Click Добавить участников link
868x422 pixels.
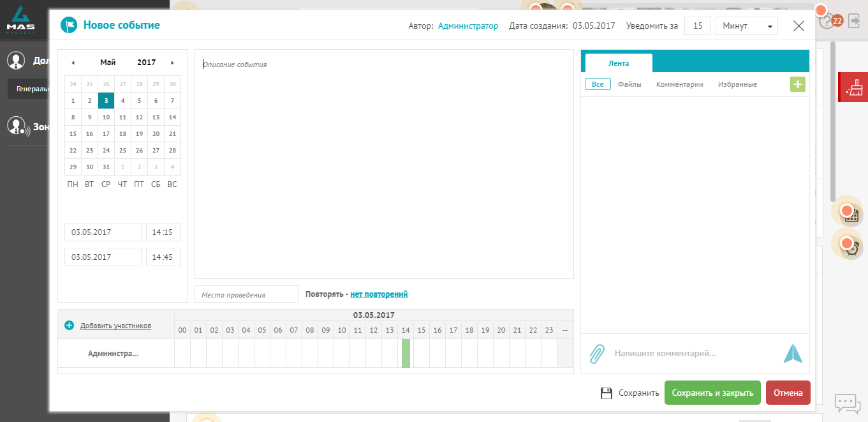(x=115, y=326)
